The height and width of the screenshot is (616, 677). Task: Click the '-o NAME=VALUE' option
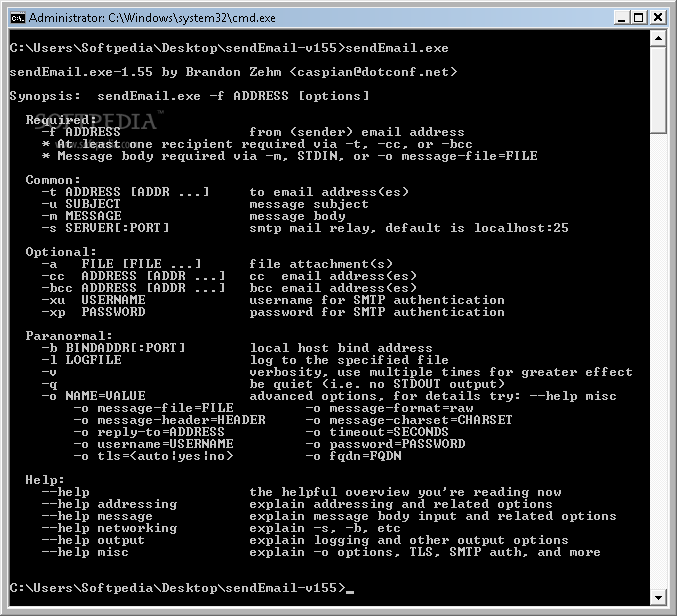93,396
